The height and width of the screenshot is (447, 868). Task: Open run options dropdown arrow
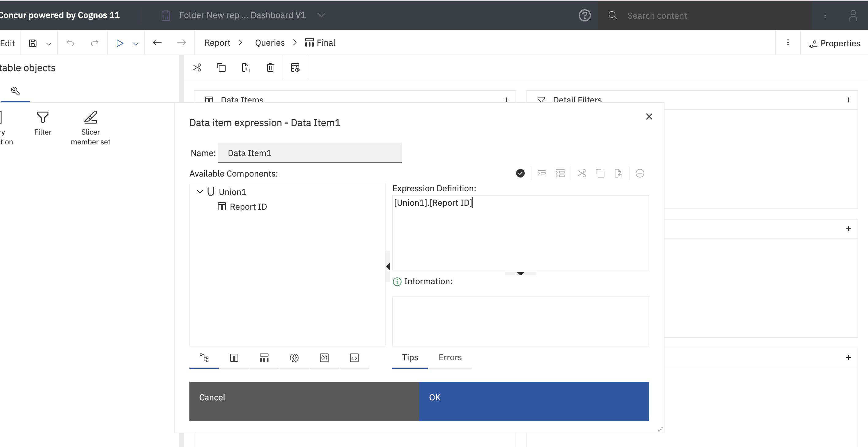(136, 44)
